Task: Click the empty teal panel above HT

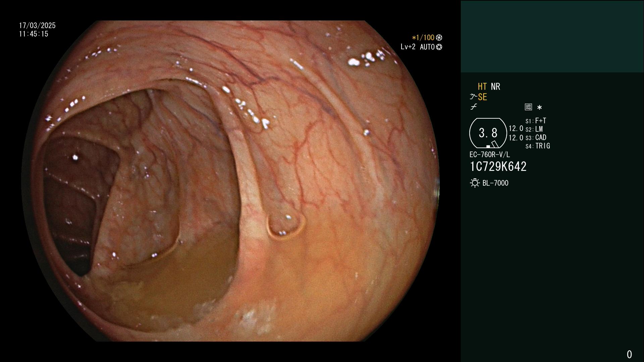Action: [552, 36]
